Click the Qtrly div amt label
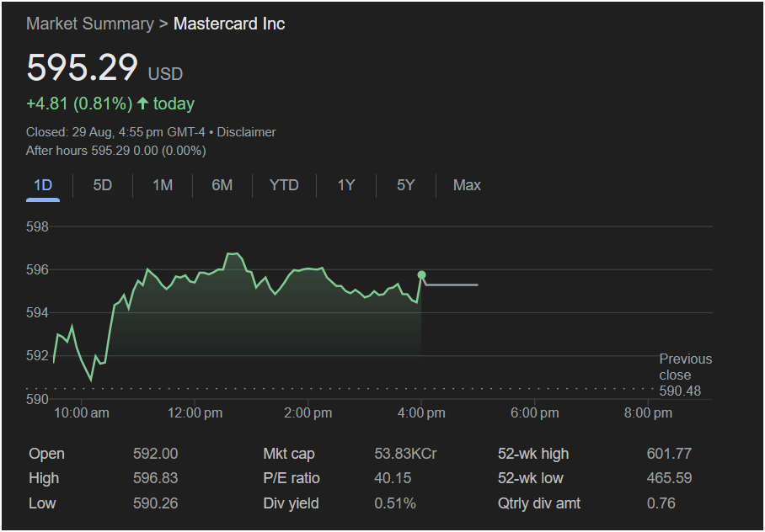This screenshot has width=765, height=532. point(539,503)
